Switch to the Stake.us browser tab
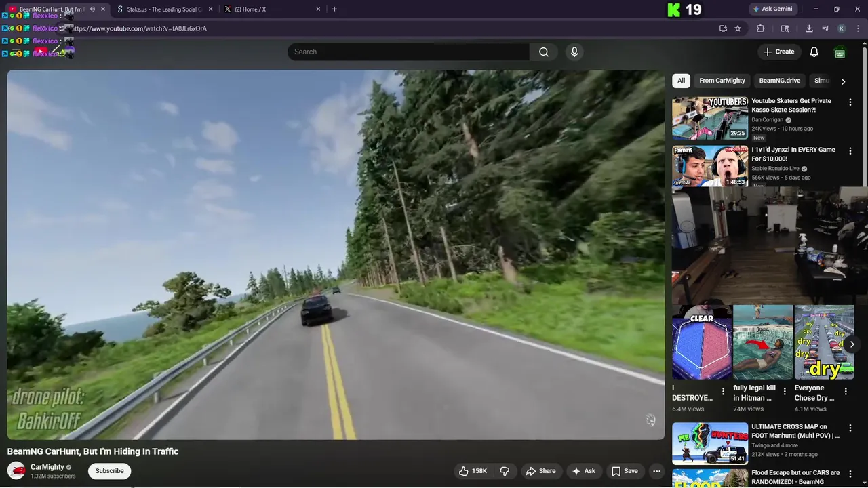 point(163,9)
